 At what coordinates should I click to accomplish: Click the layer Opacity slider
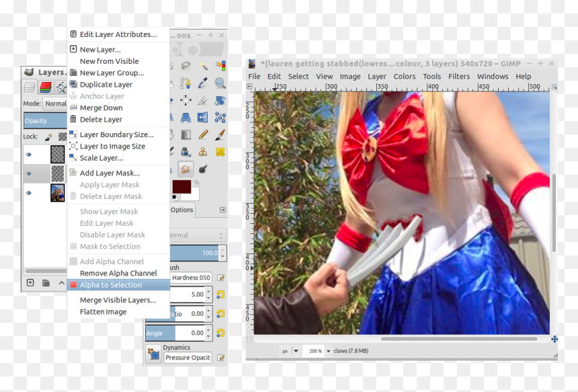pos(45,120)
